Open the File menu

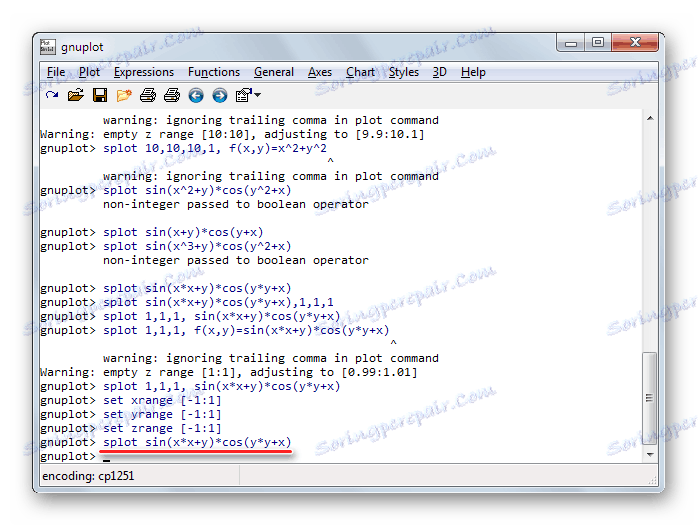coord(56,72)
